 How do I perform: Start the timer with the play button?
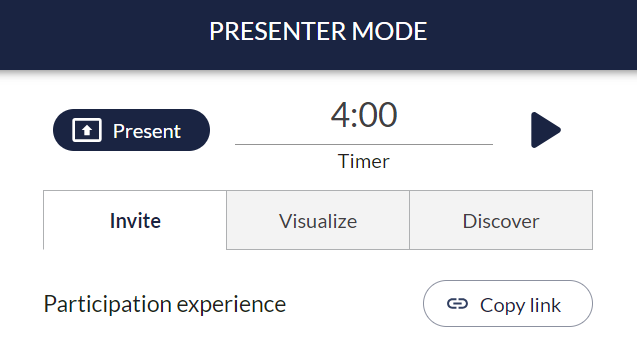[546, 130]
